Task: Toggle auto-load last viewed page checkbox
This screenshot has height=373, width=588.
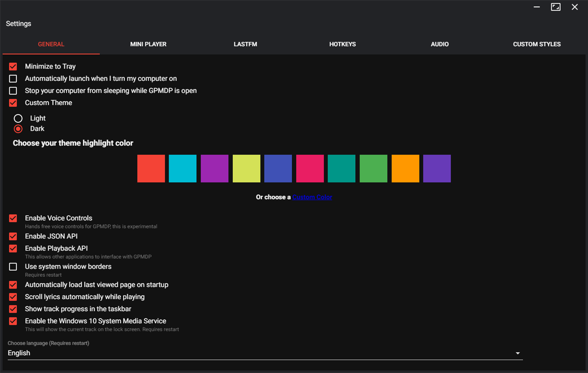Action: [13, 285]
